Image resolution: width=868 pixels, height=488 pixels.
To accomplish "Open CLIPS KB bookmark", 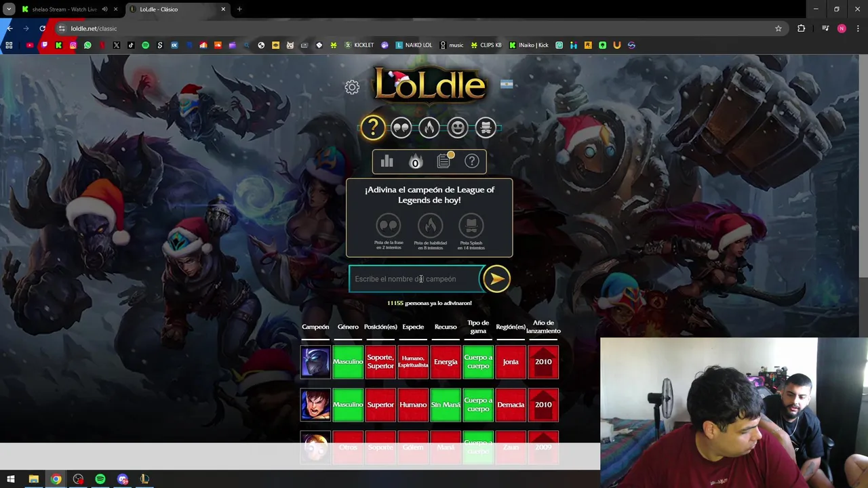I will tap(486, 45).
